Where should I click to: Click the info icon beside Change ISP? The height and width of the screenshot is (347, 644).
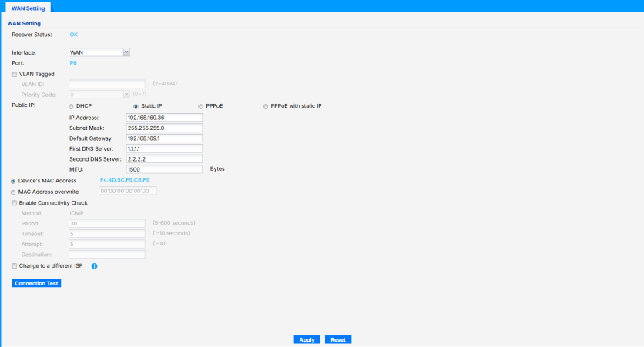click(x=94, y=266)
